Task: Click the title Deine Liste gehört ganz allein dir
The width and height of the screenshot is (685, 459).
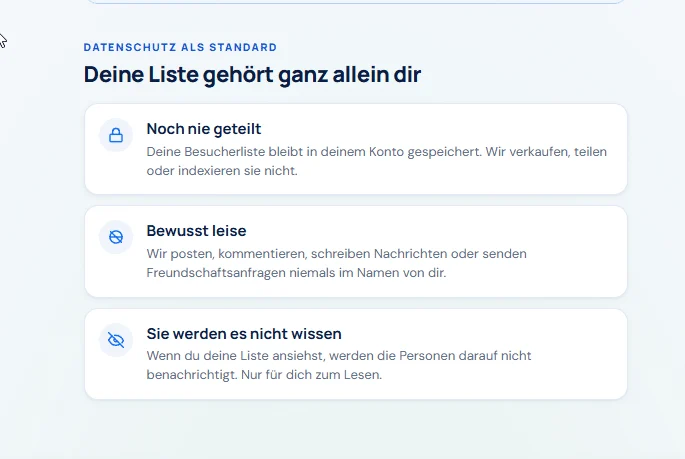Action: pos(252,74)
